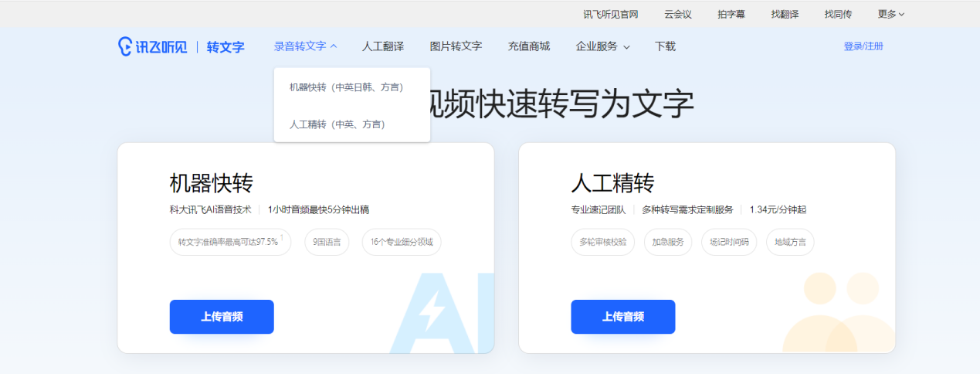Image resolution: width=980 pixels, height=374 pixels.
Task: Go to 云会议 link
Action: (678, 14)
